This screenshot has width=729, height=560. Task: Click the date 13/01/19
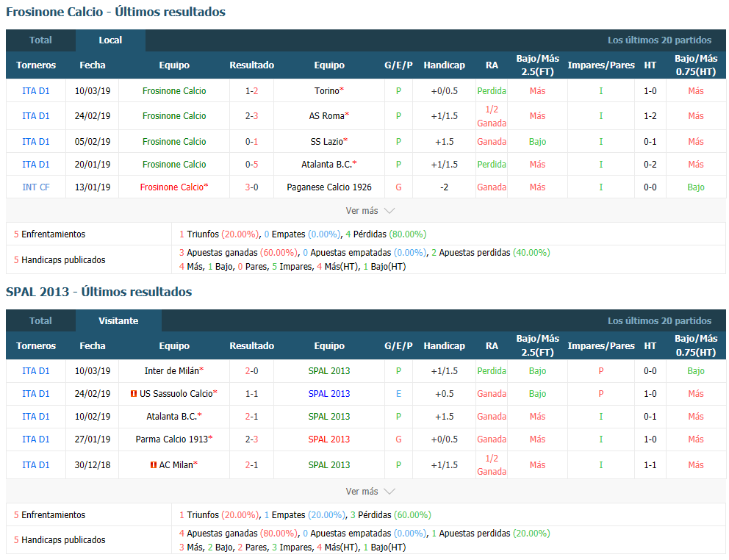pyautogui.click(x=93, y=187)
